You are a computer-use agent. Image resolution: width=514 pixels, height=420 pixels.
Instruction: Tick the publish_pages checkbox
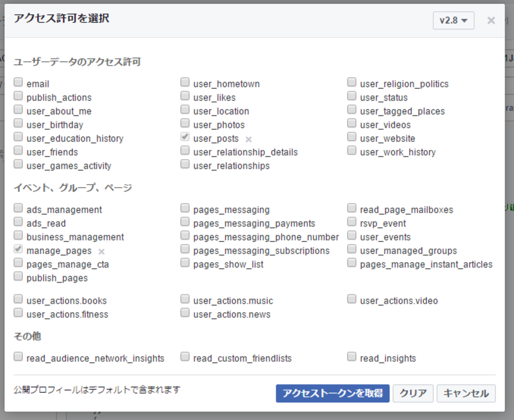18,276
